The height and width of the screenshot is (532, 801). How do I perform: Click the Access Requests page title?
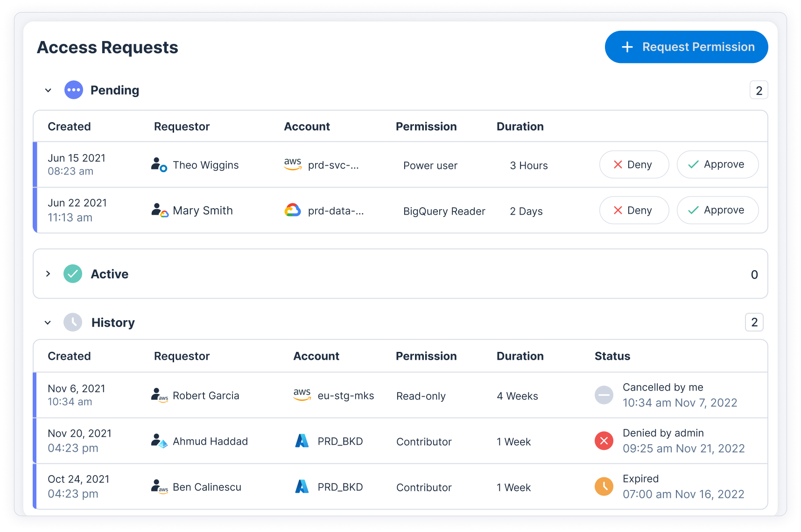pos(107,48)
